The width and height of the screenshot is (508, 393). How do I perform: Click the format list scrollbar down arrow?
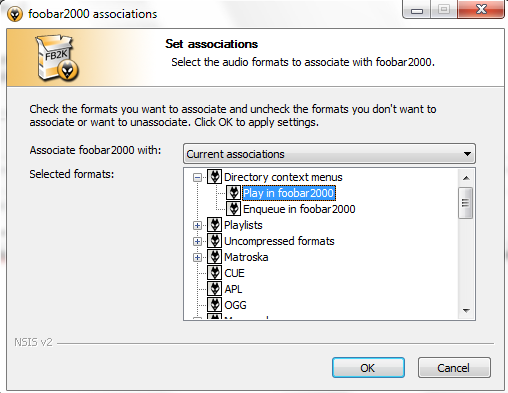pyautogui.click(x=466, y=311)
